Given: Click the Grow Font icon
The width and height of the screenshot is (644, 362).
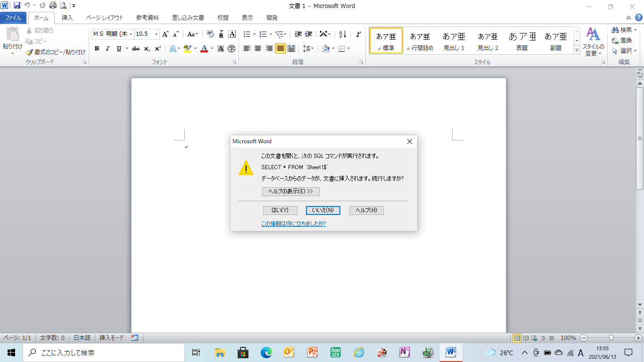Looking at the screenshot, I should 165,34.
